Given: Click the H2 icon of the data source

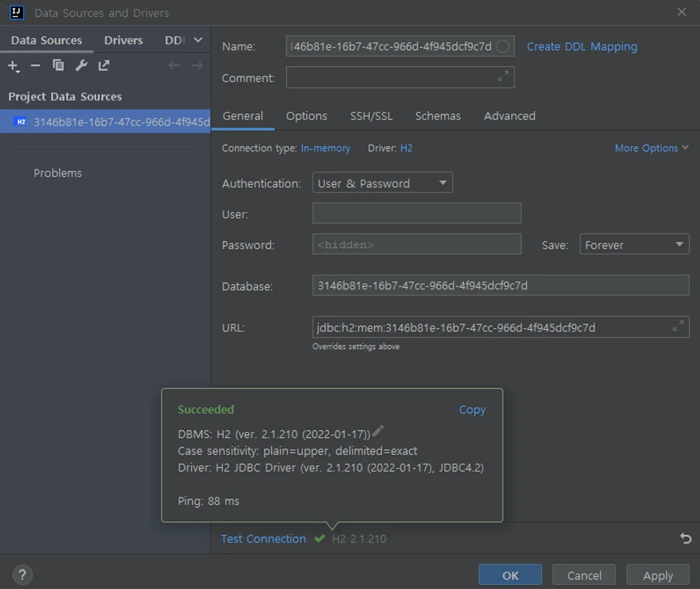Looking at the screenshot, I should [x=21, y=121].
